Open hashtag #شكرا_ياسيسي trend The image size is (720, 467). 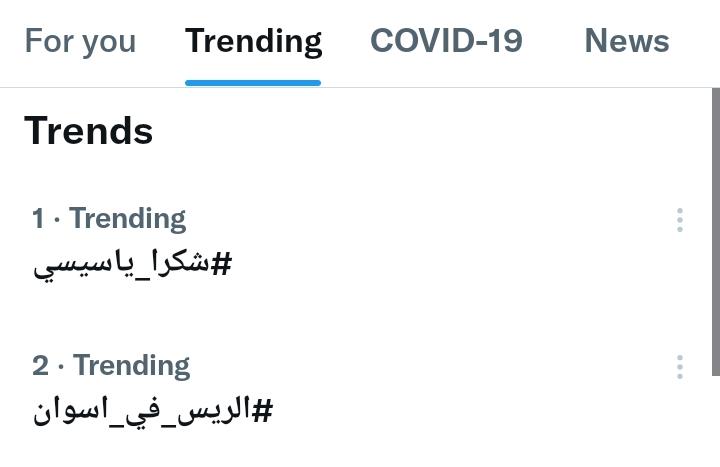132,265
